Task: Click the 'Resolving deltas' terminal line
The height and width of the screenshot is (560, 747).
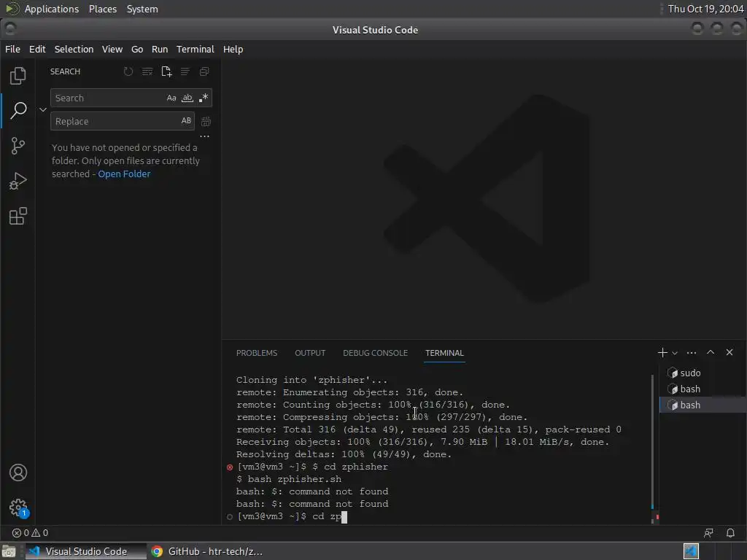Action: click(344, 454)
